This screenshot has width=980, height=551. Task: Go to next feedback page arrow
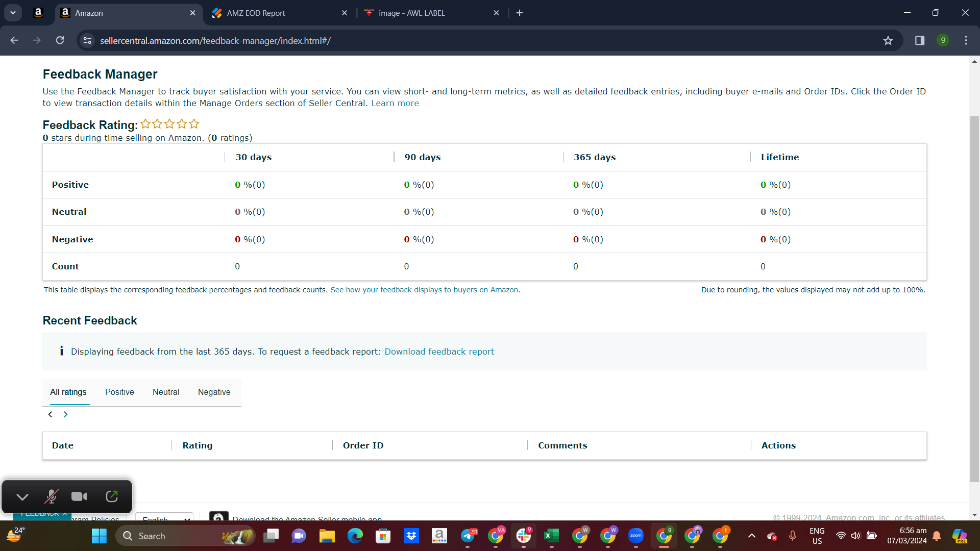tap(65, 414)
